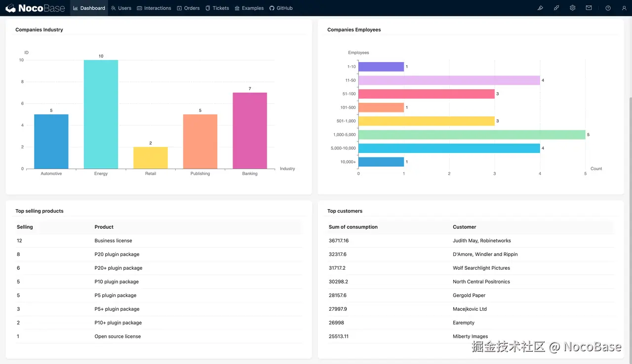Viewport: 632px width, 364px height.
Task: Open the UI editor pen icon
Action: pyautogui.click(x=540, y=8)
